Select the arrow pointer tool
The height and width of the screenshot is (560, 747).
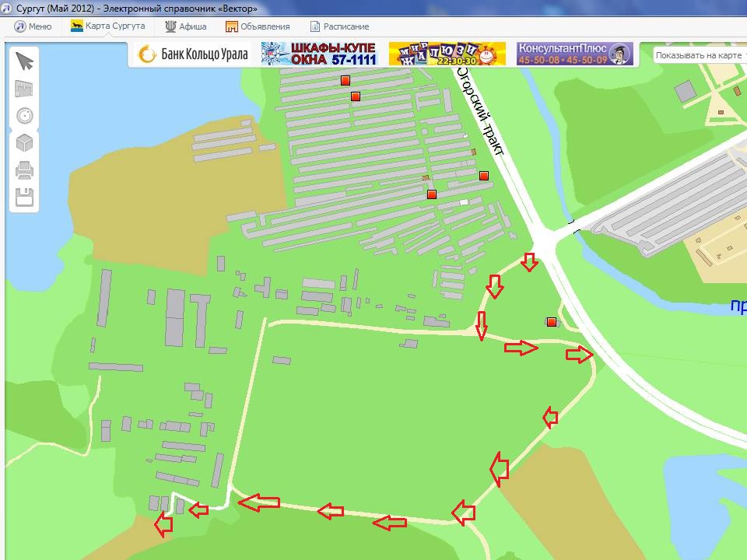tap(24, 61)
